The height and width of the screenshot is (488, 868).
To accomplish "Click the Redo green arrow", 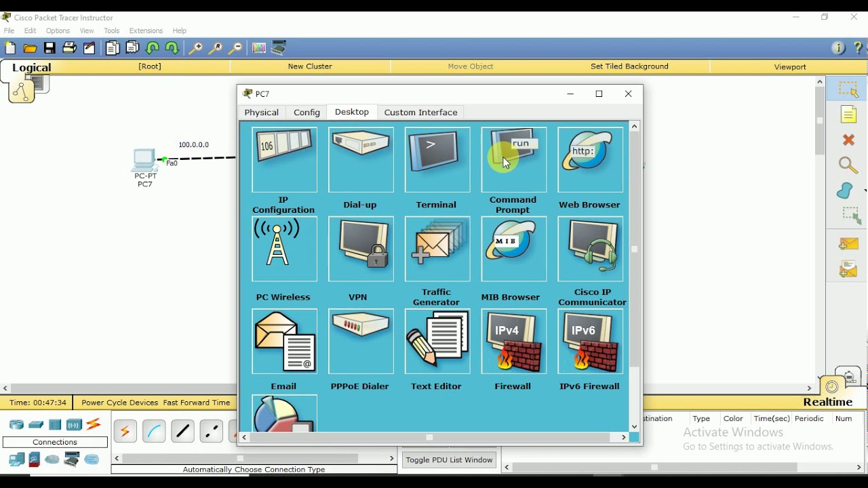I will 173,48.
